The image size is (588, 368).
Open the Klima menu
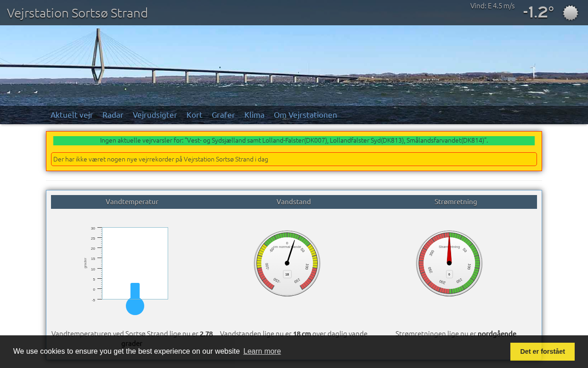pos(254,115)
